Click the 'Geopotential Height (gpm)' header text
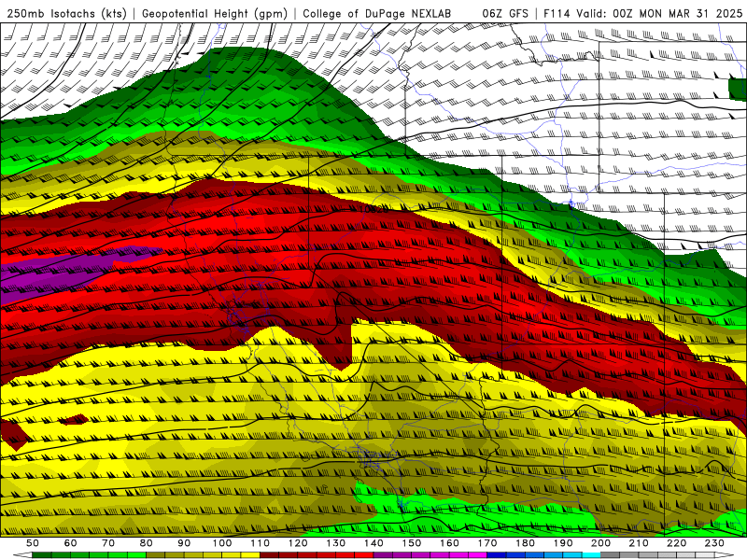 215,14
